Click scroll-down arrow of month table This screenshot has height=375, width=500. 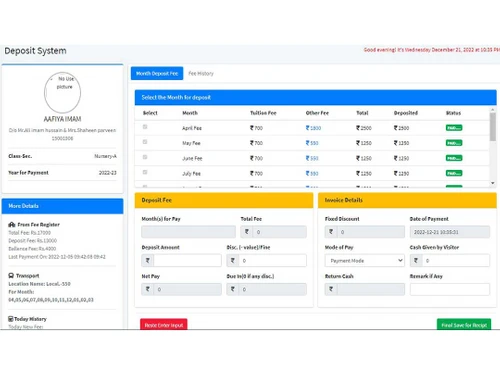[493, 183]
